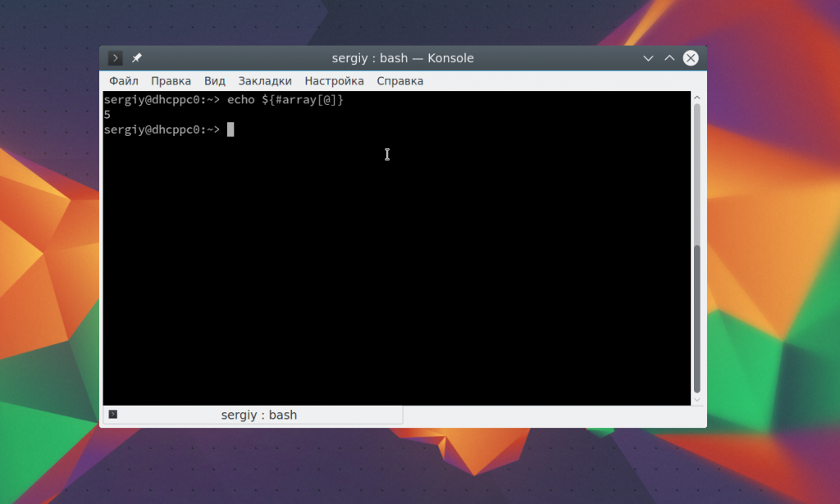
Task: Open the Вид menu
Action: coord(214,81)
